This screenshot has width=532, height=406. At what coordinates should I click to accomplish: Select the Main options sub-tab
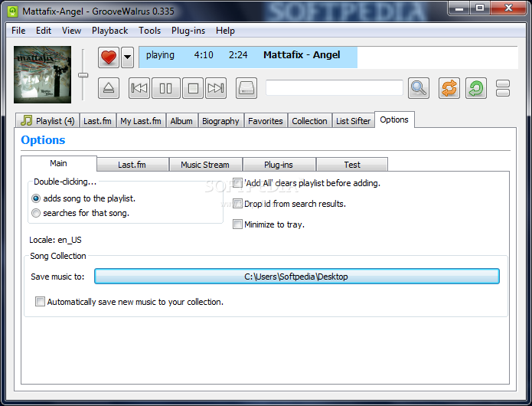59,163
